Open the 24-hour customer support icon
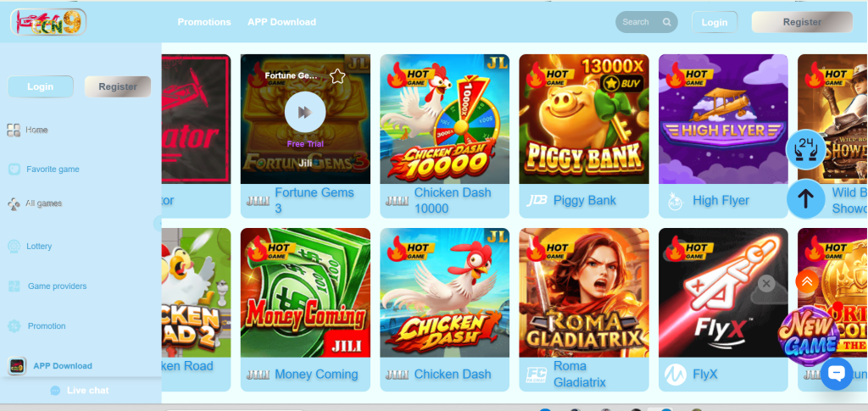The width and height of the screenshot is (868, 411). [x=805, y=149]
